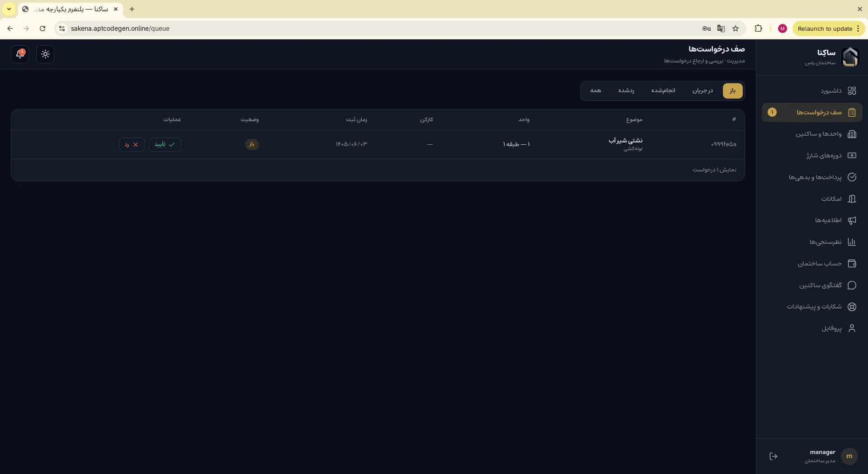Toggle light theme with the sun icon

[x=45, y=54]
